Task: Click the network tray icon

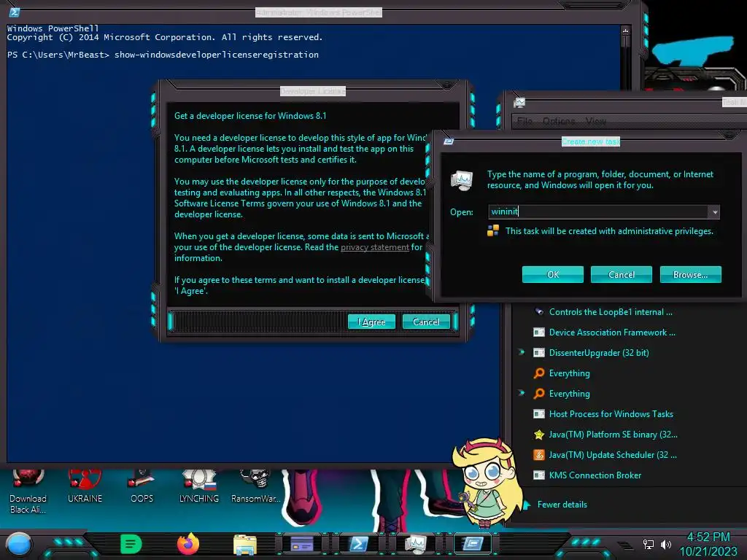Action: 648,544
